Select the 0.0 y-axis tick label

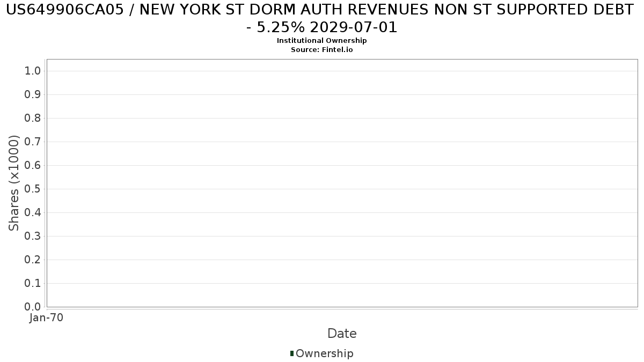point(33,307)
